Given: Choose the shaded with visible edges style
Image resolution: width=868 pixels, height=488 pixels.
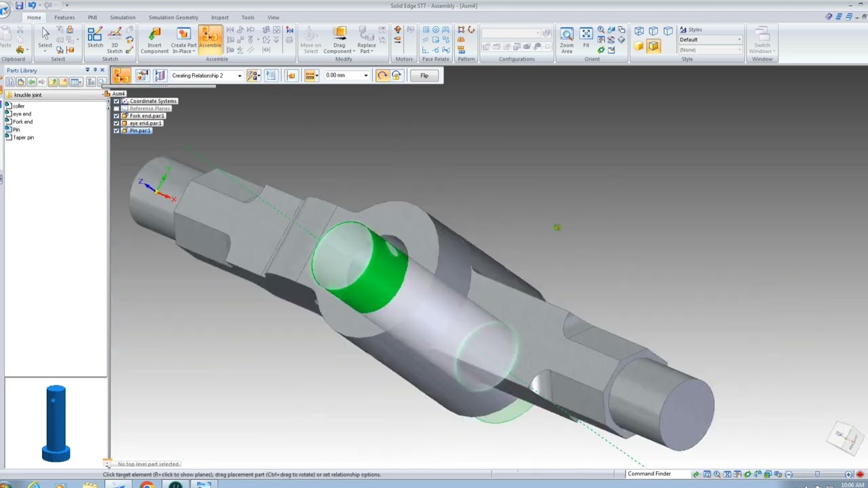Looking at the screenshot, I should (x=653, y=46).
